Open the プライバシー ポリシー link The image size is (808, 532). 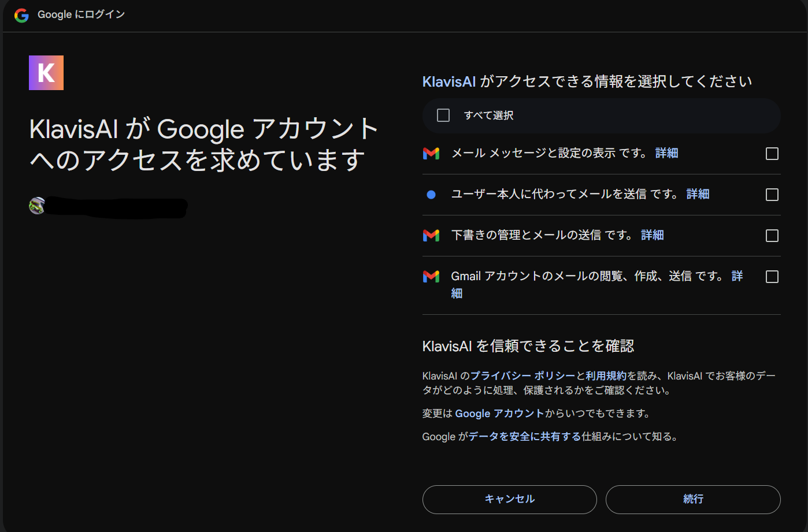[523, 376]
